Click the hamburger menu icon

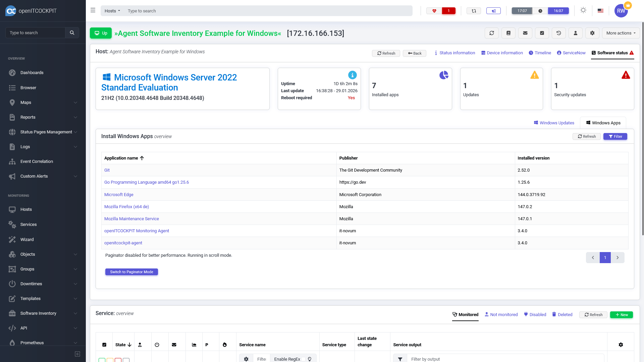click(93, 10)
